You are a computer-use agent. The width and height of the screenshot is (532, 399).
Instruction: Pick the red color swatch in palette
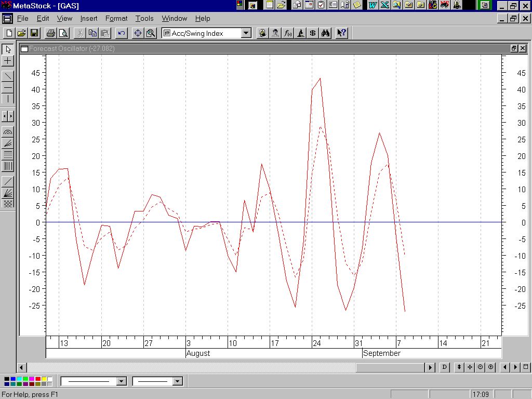click(38, 379)
